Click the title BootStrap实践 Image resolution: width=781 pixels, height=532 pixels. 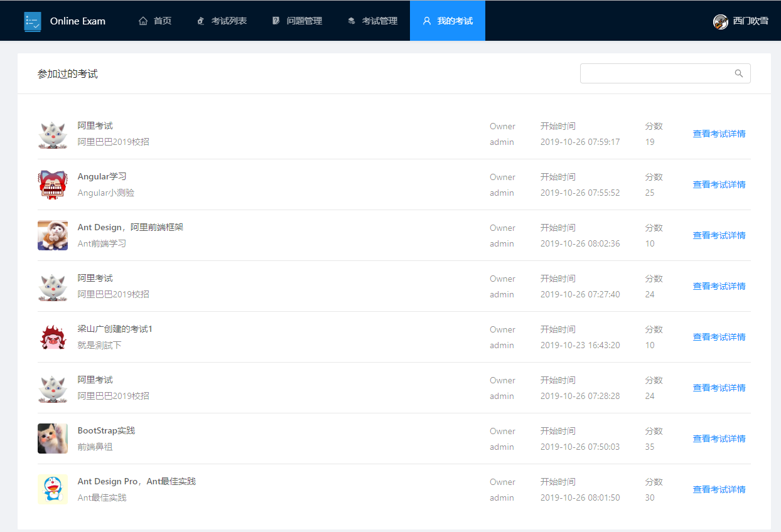pyautogui.click(x=107, y=430)
